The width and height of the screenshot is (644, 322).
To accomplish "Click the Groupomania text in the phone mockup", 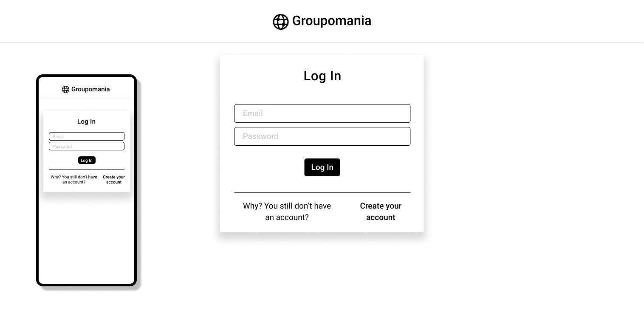I will point(90,89).
